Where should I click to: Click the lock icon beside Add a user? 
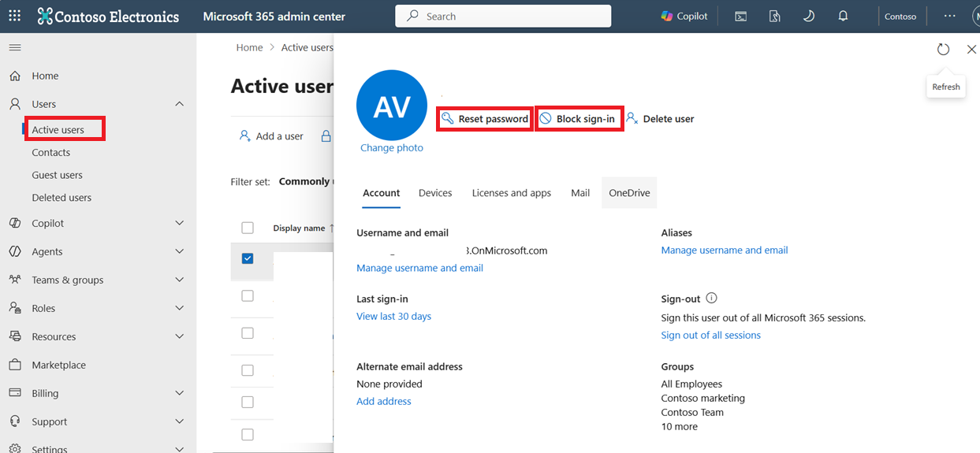click(x=326, y=136)
